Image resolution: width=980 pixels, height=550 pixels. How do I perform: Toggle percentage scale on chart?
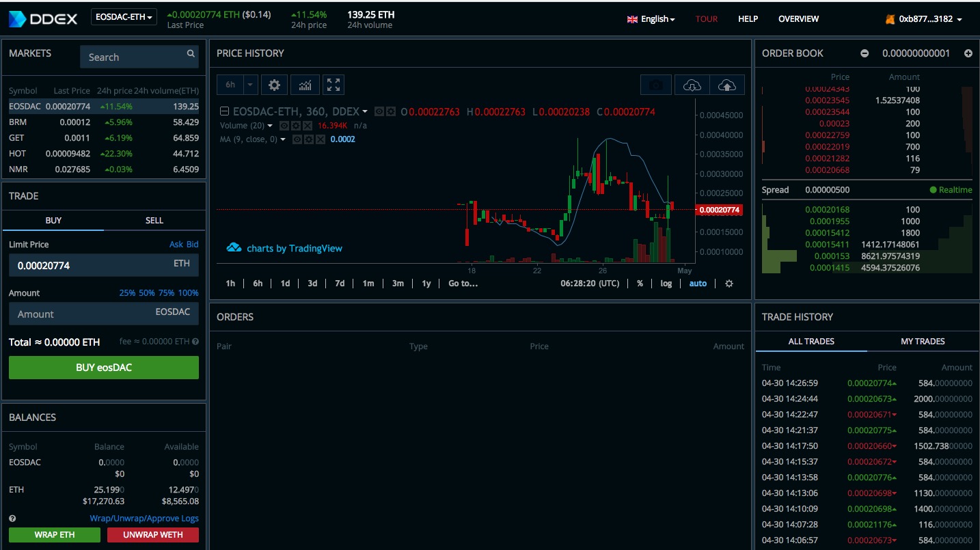click(x=640, y=284)
